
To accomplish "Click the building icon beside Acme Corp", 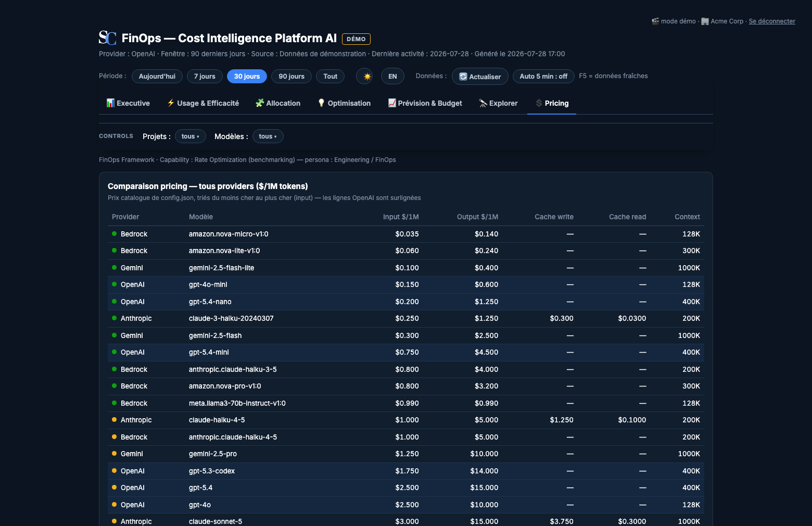I will point(705,21).
